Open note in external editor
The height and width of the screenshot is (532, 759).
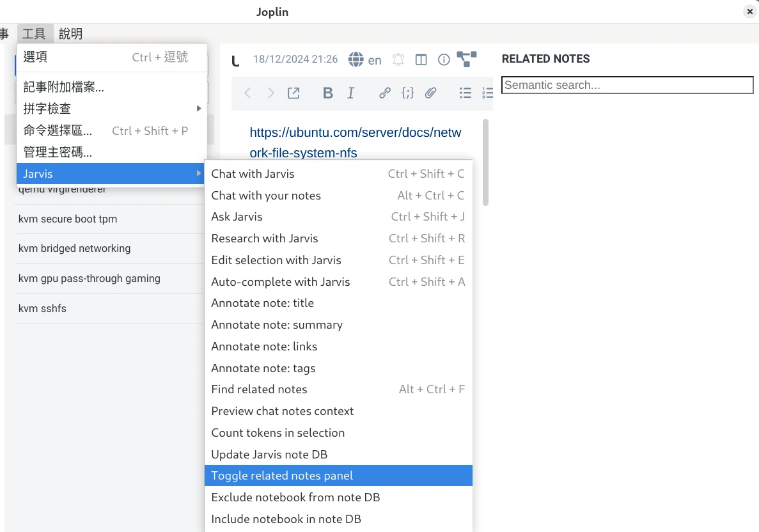pyautogui.click(x=293, y=93)
